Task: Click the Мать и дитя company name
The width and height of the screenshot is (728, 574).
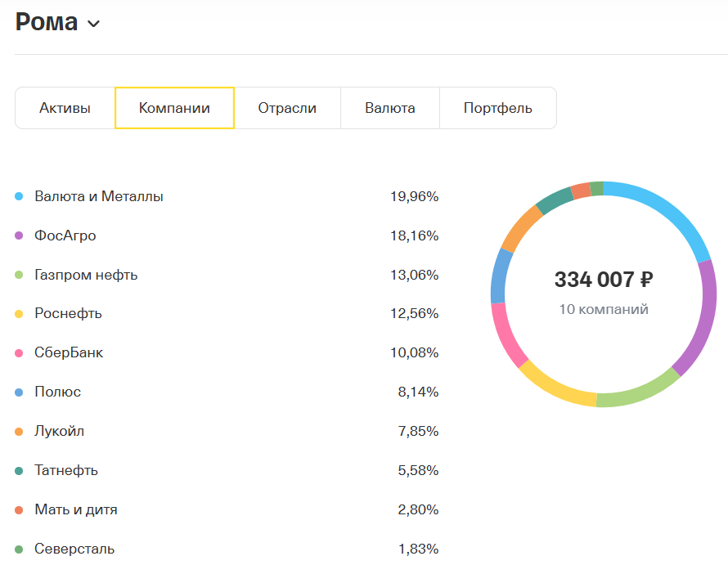Action: 76,509
